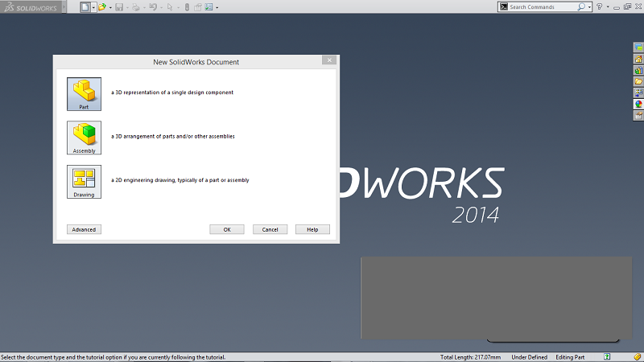Open SolidWorks Forum task pane tab
This screenshot has height=362, width=644.
[638, 47]
